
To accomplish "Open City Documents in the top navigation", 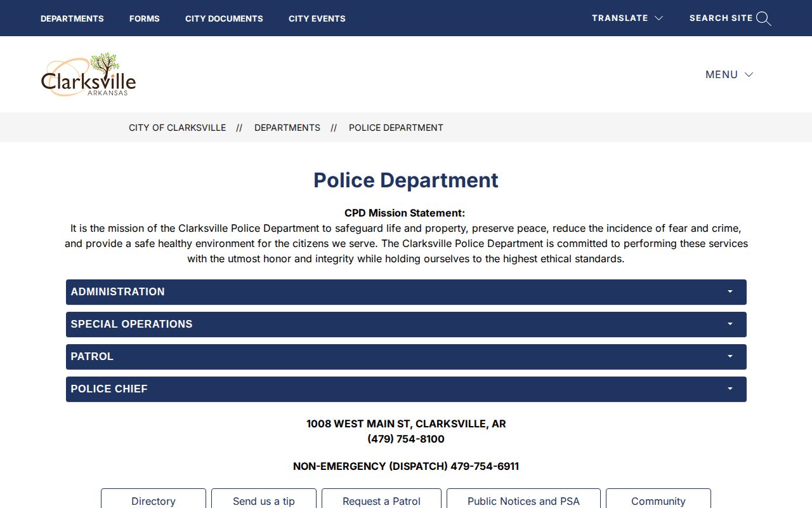I will coord(224,18).
